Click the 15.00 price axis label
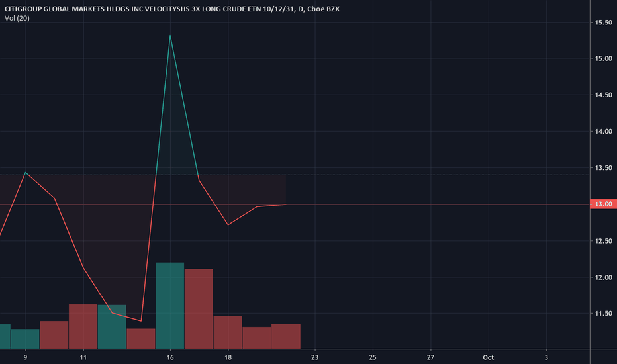 click(604, 58)
